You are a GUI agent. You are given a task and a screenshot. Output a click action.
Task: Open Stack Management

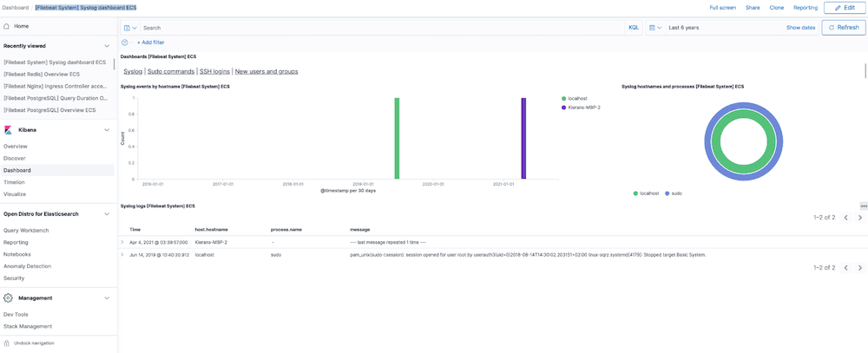[x=28, y=326]
